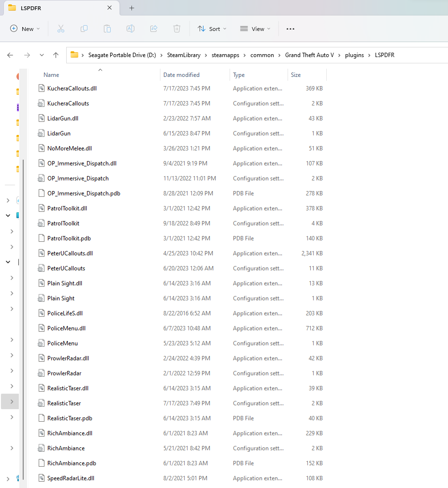
Task: Select SpeedRadarLite.dll file
Action: (71, 478)
